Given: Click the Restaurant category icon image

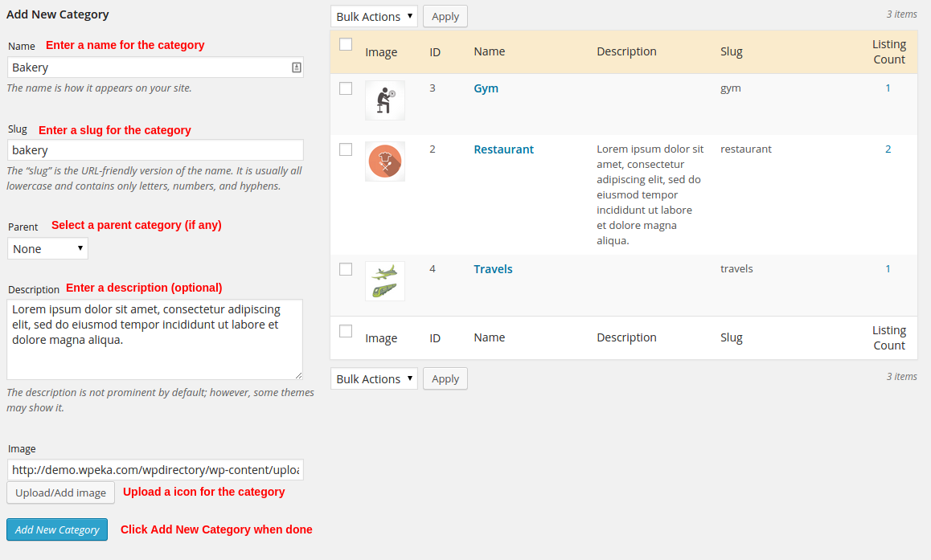Looking at the screenshot, I should click(385, 161).
